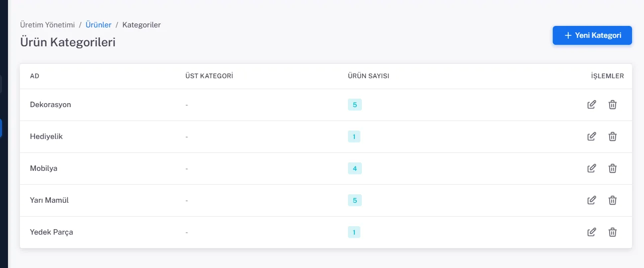Delete the Dekorasyon category
644x268 pixels.
point(613,105)
